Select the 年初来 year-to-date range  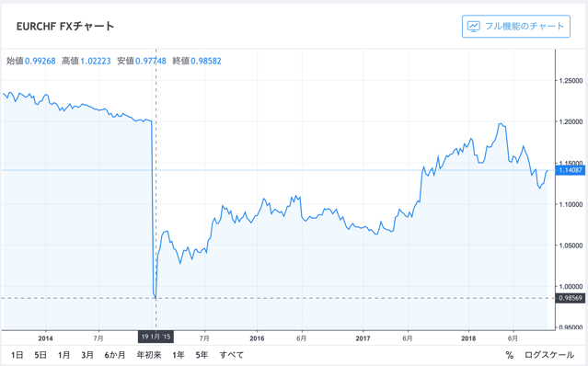pos(149,355)
